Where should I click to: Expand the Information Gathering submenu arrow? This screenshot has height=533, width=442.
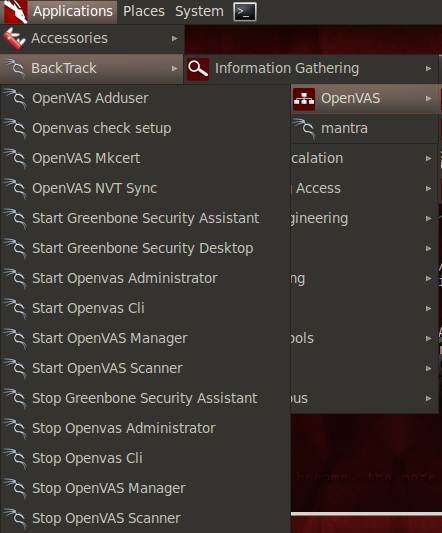[x=428, y=69]
